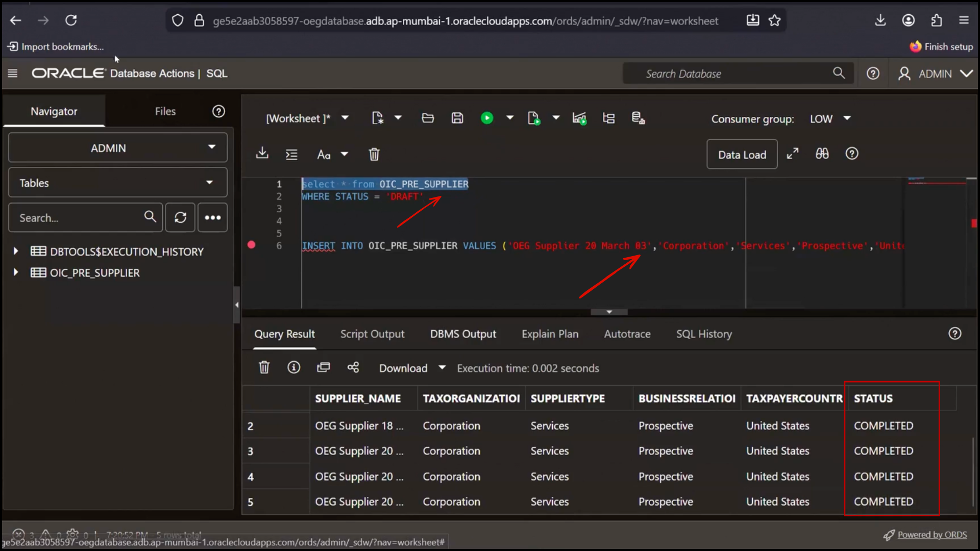Collapse the navigator side panel handle
980x551 pixels.
(x=237, y=305)
